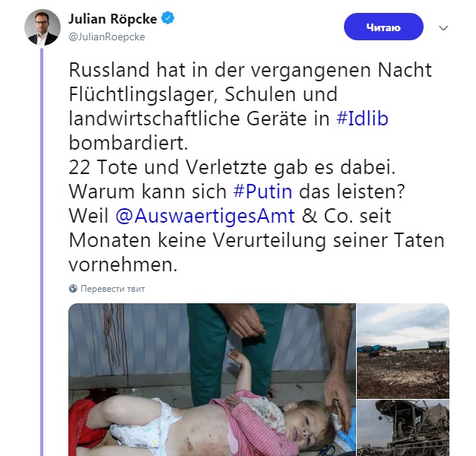Open the tweet options chevron menu
476x456 pixels.
[444, 28]
